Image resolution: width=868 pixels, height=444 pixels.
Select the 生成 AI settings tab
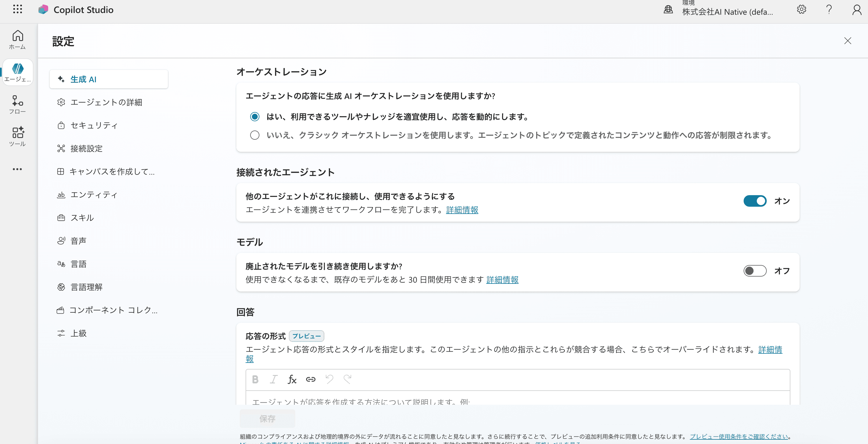click(x=108, y=79)
